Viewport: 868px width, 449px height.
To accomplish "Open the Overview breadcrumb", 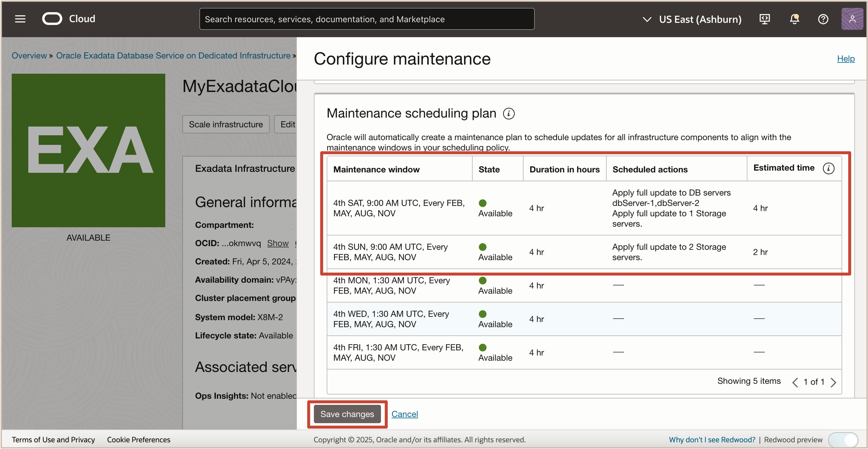I will pos(29,55).
